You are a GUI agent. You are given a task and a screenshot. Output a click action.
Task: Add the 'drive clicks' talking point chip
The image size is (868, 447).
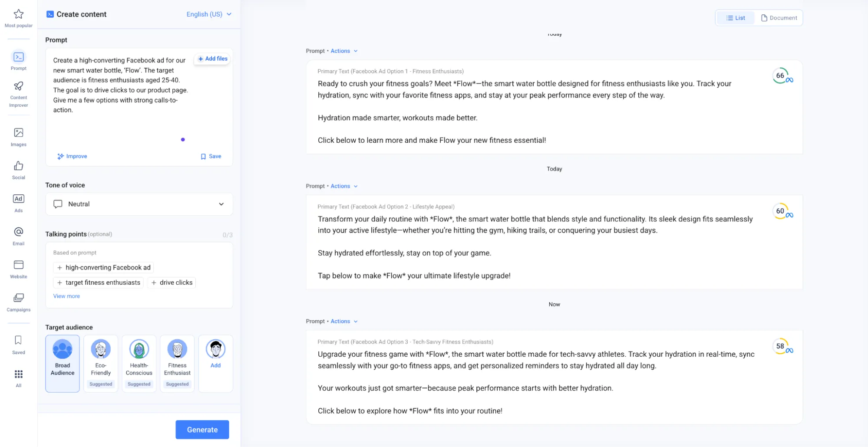172,283
